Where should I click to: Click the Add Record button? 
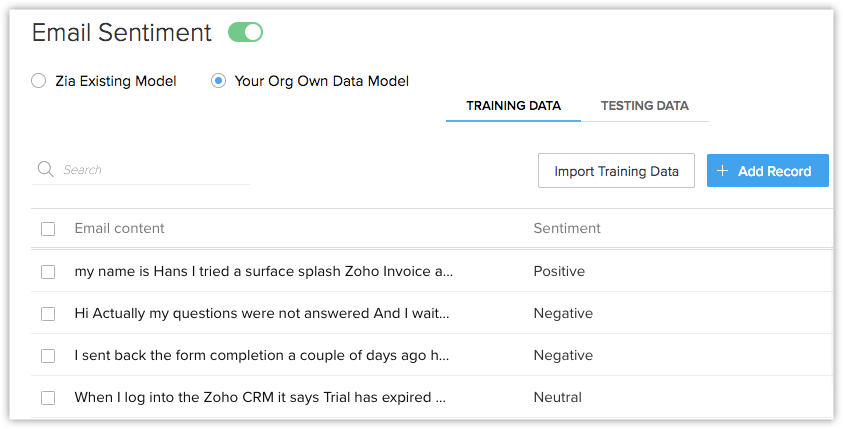[768, 170]
